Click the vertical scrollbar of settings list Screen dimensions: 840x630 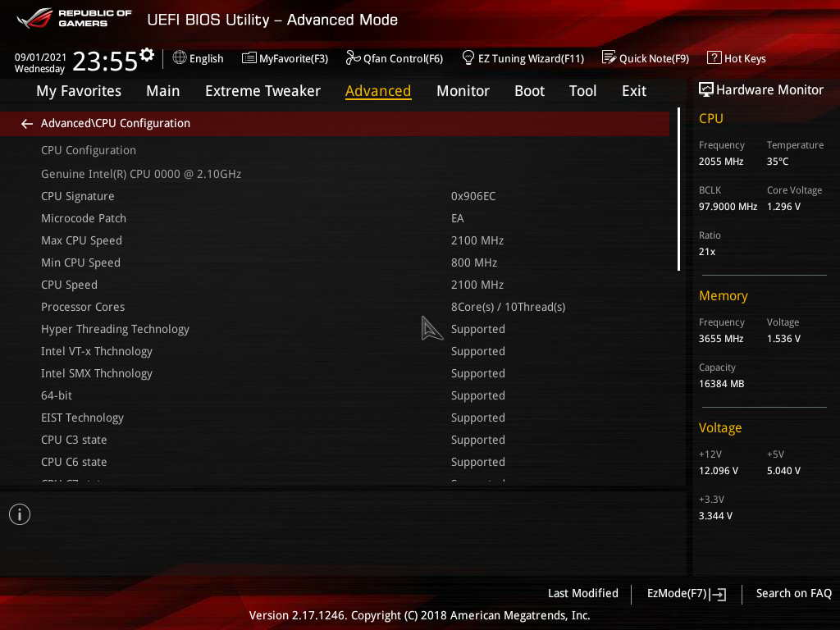click(678, 189)
